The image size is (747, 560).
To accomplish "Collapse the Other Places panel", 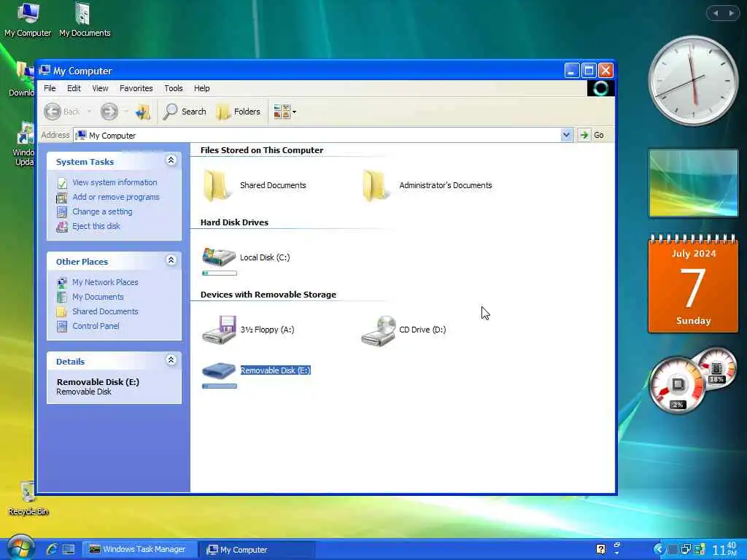I will 171,260.
